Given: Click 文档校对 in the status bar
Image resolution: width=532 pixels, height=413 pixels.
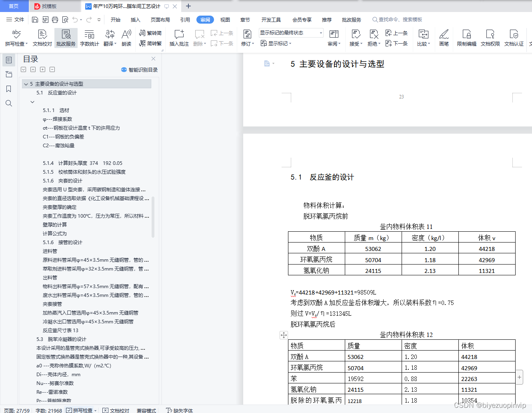Looking at the screenshot, I should pos(116,410).
